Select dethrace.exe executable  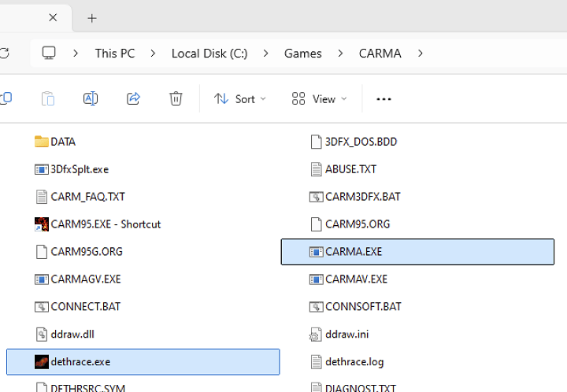click(x=143, y=361)
